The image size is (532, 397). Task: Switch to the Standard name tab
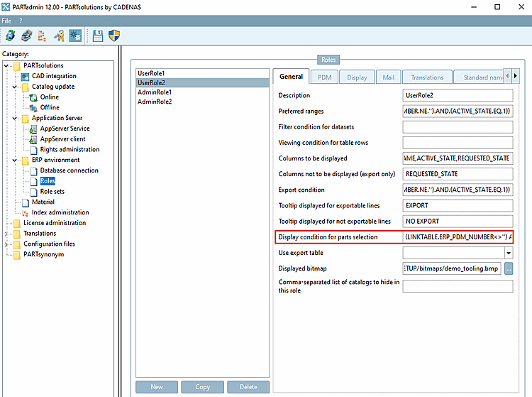click(479, 77)
